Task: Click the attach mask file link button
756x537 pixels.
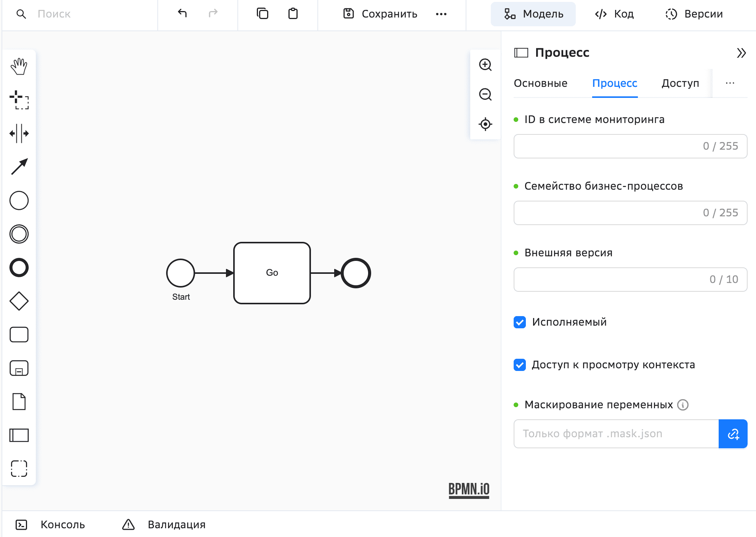Action: (733, 434)
